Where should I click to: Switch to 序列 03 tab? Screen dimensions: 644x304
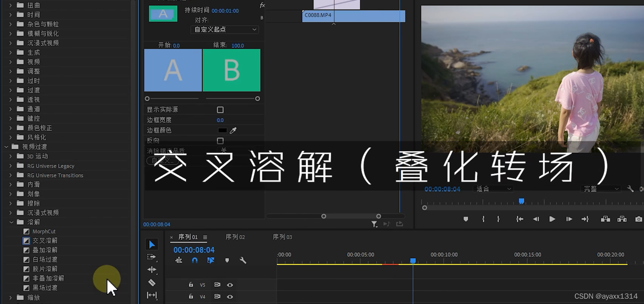pyautogui.click(x=282, y=237)
